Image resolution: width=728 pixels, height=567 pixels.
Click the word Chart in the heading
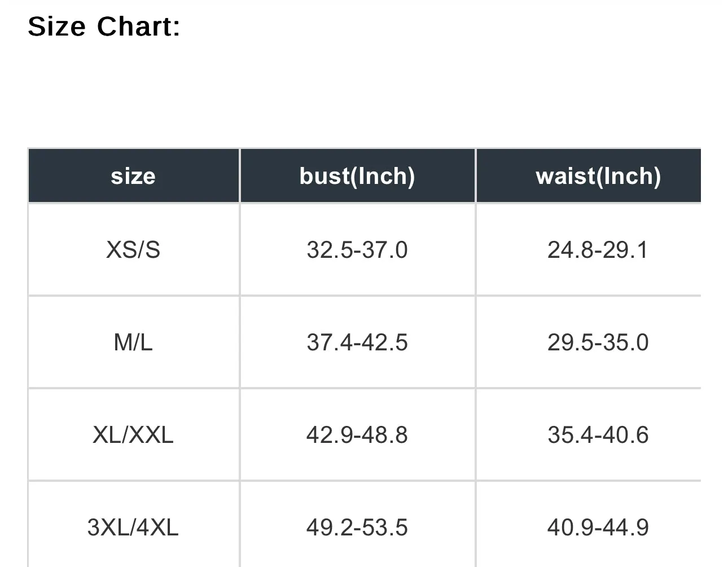(x=138, y=27)
